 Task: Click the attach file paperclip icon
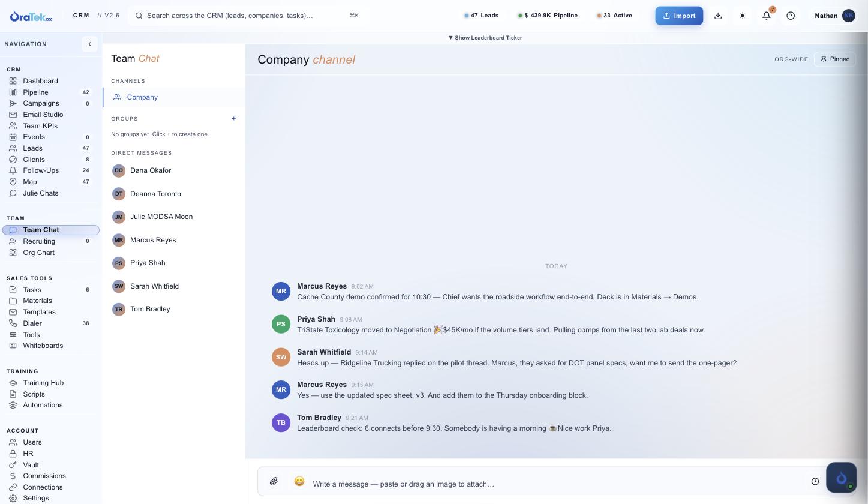coord(274,481)
